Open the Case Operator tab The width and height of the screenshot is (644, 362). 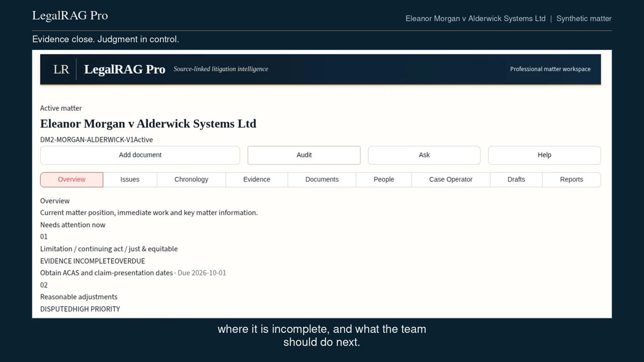click(x=451, y=179)
